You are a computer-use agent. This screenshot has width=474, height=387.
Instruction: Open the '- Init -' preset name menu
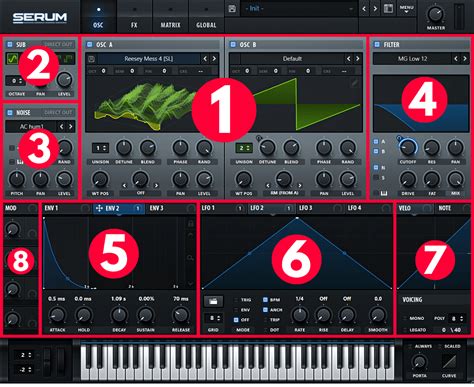(x=299, y=9)
